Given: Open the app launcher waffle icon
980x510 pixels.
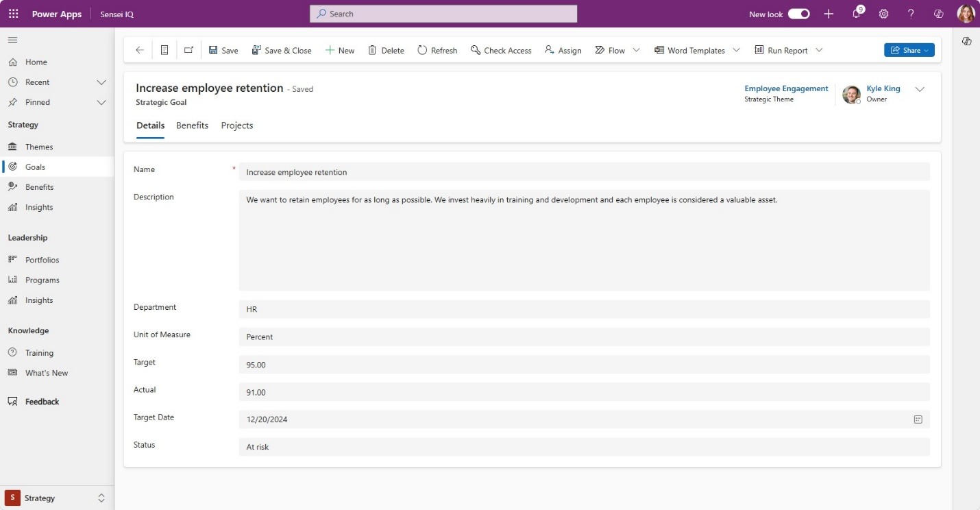Looking at the screenshot, I should [13, 14].
